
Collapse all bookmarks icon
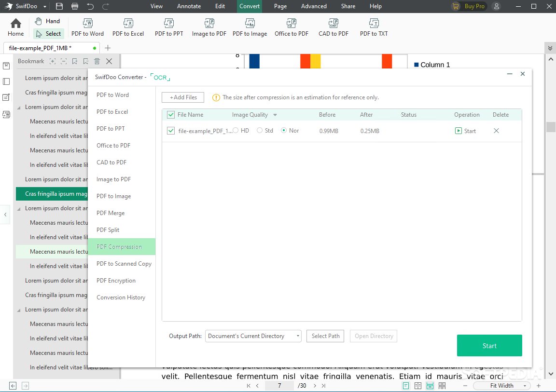(x=64, y=61)
